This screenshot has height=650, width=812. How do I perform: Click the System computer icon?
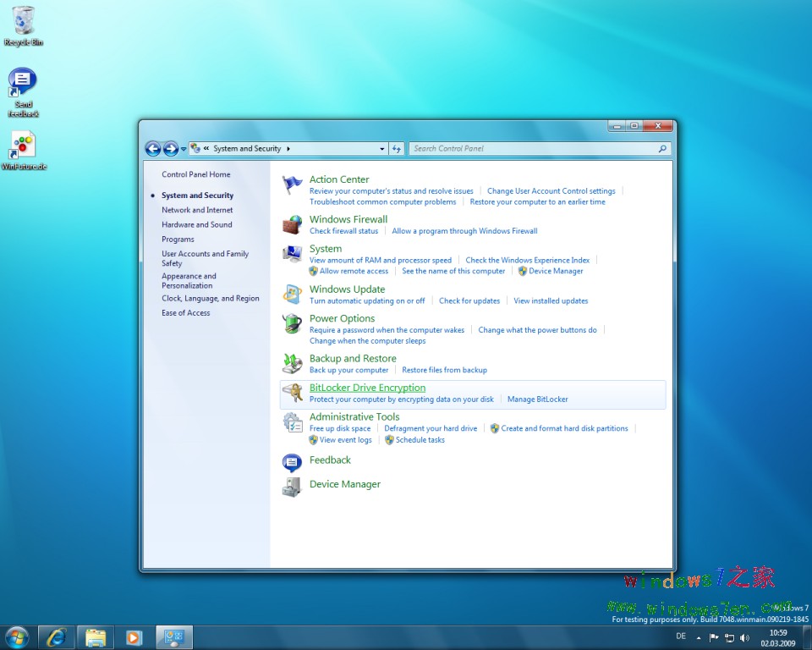[292, 254]
